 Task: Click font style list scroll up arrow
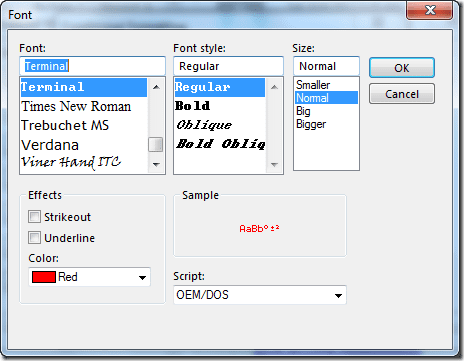[x=274, y=87]
